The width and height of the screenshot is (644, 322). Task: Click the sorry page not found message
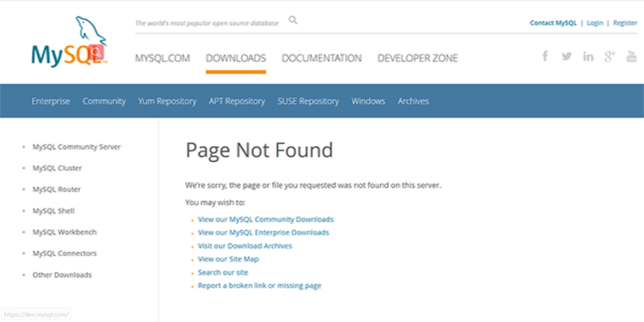pyautogui.click(x=314, y=185)
